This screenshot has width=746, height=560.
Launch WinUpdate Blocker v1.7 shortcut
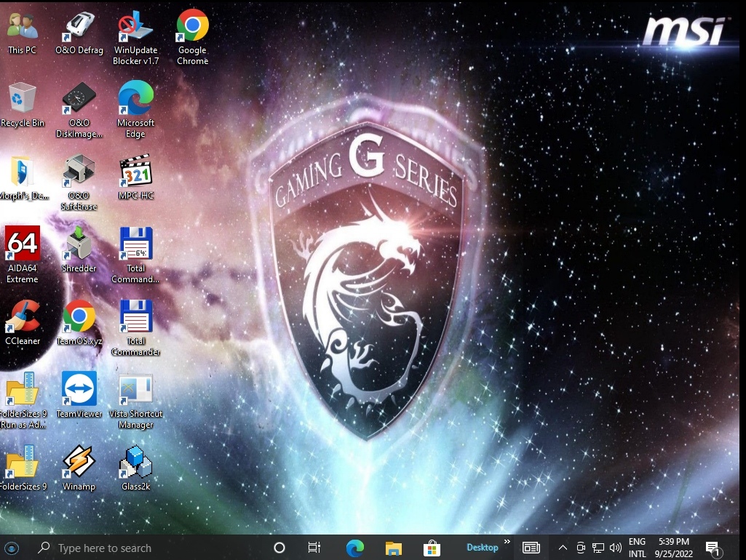click(x=135, y=38)
